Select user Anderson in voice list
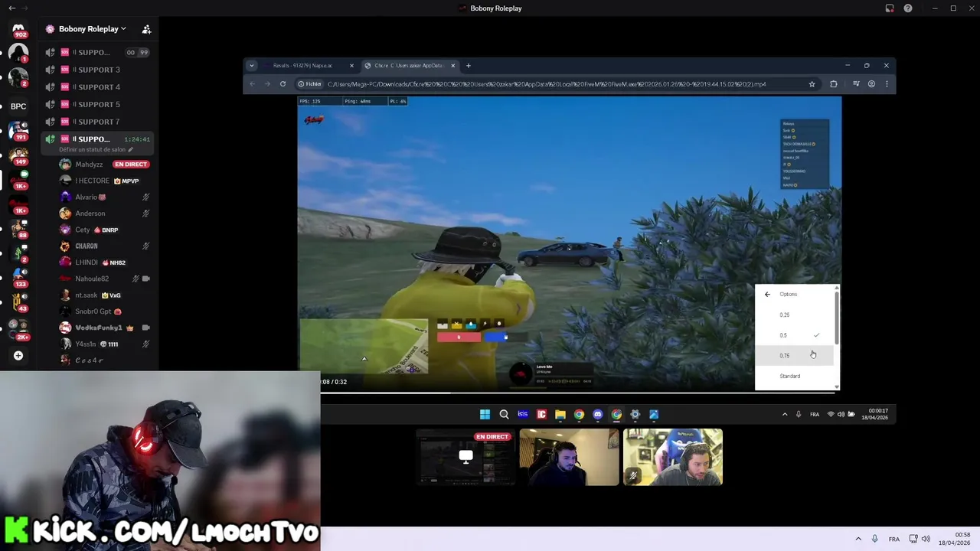Image resolution: width=980 pixels, height=551 pixels. (105, 214)
